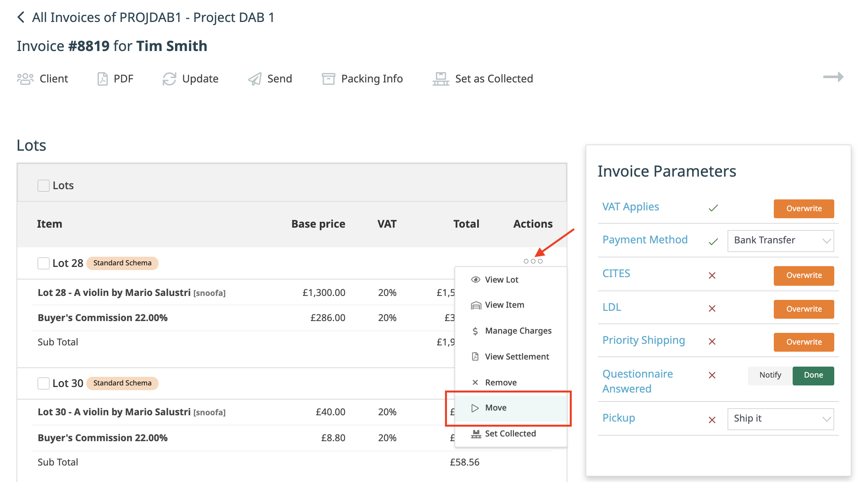Check the Lot 30 checkbox
Image resolution: width=868 pixels, height=482 pixels.
point(43,383)
